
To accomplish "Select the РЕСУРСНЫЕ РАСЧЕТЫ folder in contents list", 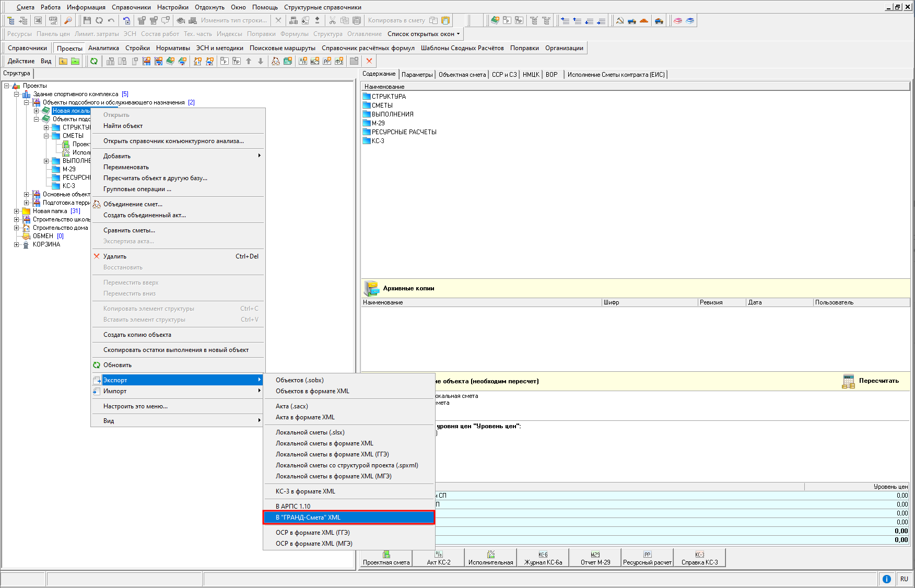I will pos(404,132).
